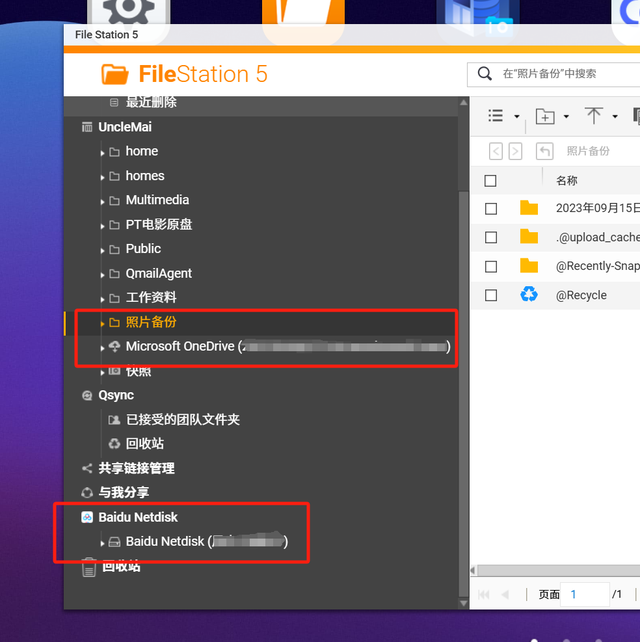The width and height of the screenshot is (640, 642).
Task: Go to the previous page button
Action: [x=505, y=595]
